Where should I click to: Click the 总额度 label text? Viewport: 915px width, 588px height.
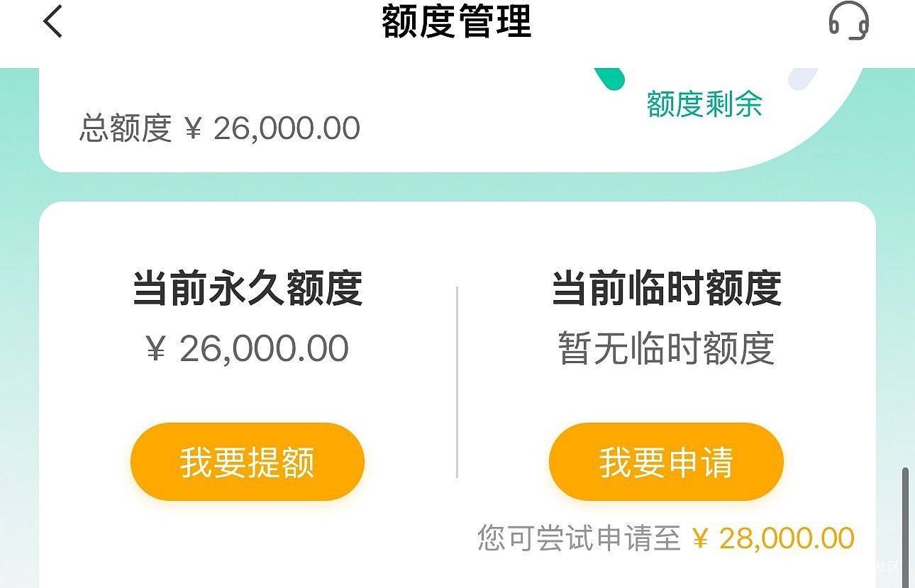126,128
